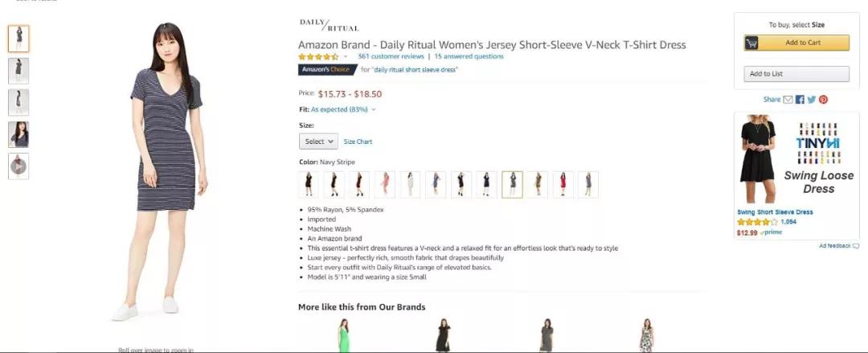Image resolution: width=868 pixels, height=353 pixels.
Task: Open the Size Chart link
Action: [x=358, y=142]
